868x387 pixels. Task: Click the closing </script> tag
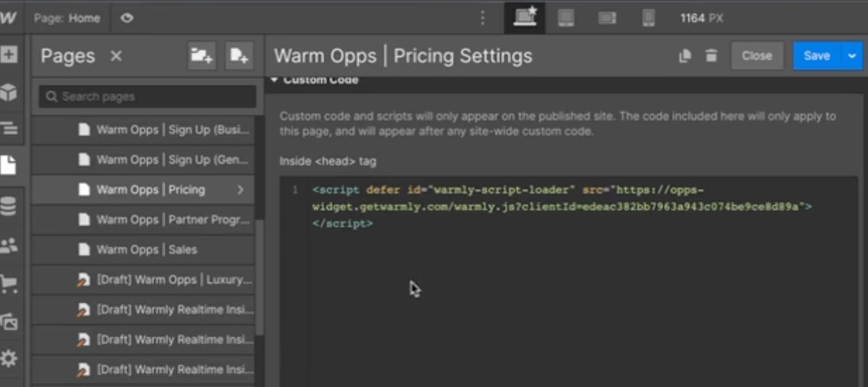[343, 224]
